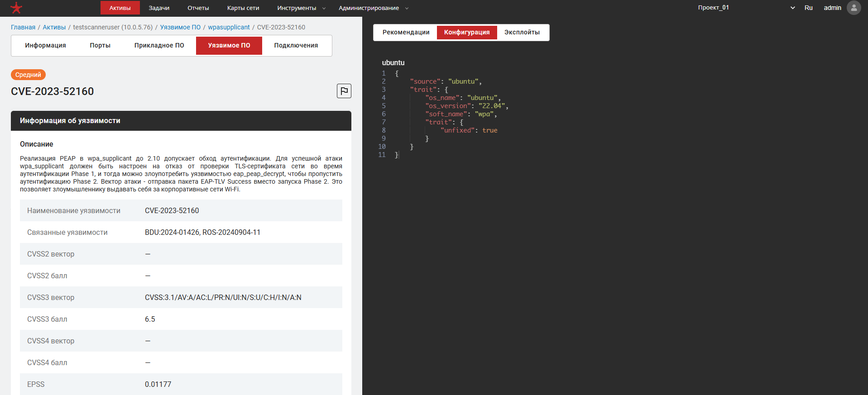Image resolution: width=868 pixels, height=395 pixels.
Task: Open the admin user avatar icon
Action: click(854, 8)
